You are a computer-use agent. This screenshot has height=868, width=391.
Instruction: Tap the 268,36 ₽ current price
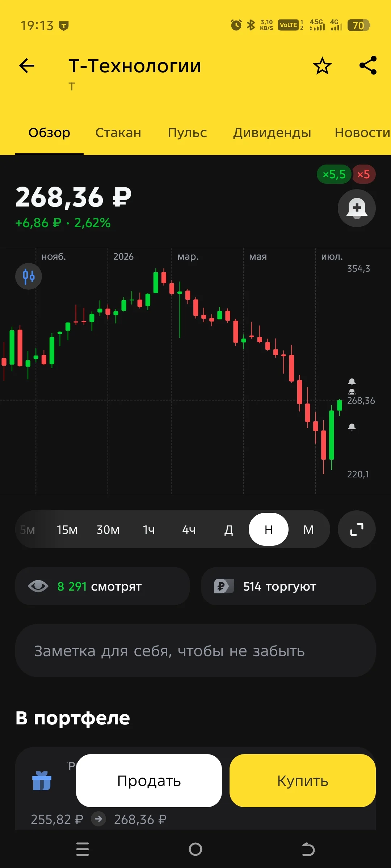tap(73, 197)
